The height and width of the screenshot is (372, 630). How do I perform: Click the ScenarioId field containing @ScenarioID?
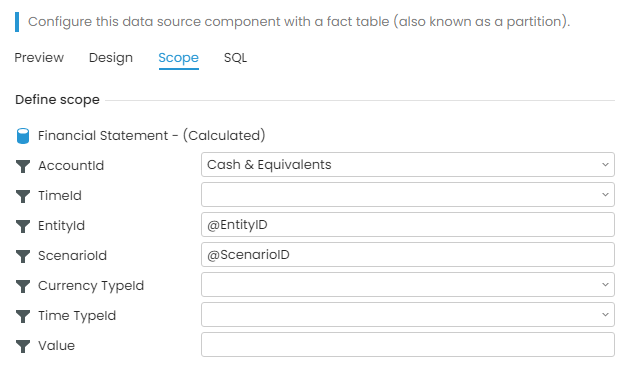pyautogui.click(x=407, y=254)
